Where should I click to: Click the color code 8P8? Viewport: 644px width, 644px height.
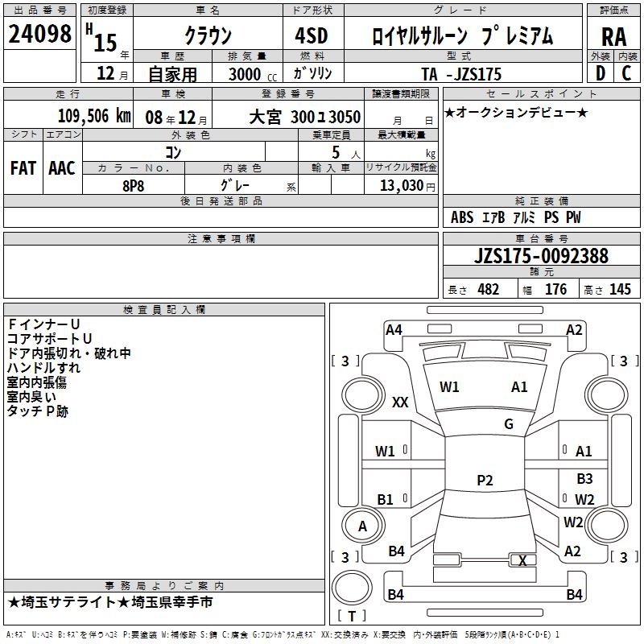click(x=133, y=184)
